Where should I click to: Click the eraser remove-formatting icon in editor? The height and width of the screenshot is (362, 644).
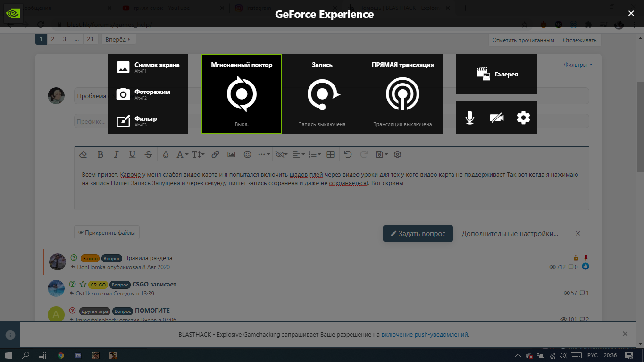pyautogui.click(x=83, y=154)
